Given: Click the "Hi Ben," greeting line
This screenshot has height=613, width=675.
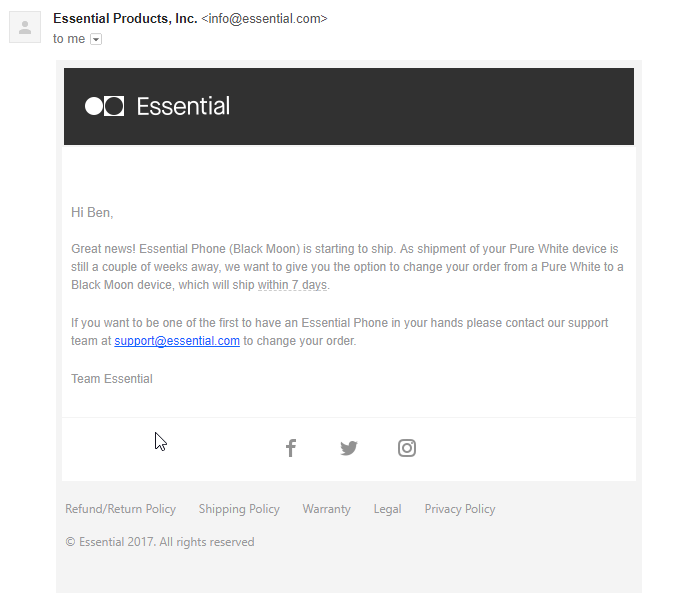Looking at the screenshot, I should (92, 212).
